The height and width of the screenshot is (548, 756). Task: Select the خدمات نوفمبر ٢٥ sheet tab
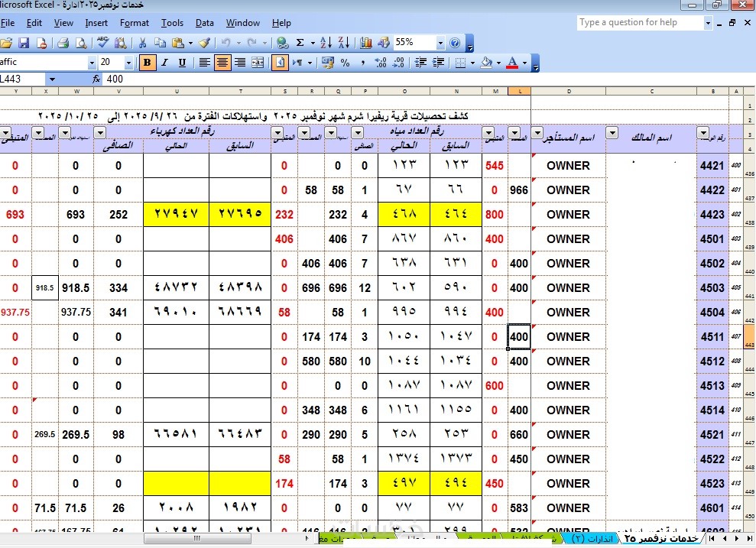click(x=661, y=538)
